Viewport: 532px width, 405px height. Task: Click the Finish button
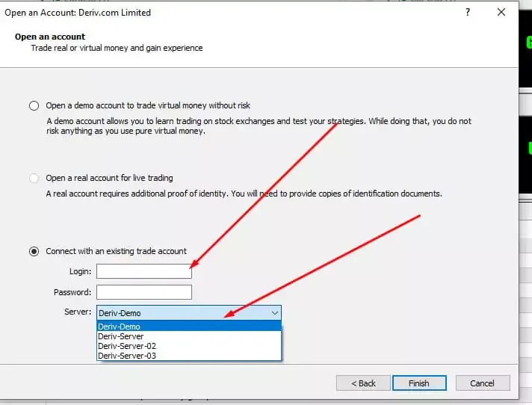pyautogui.click(x=419, y=383)
